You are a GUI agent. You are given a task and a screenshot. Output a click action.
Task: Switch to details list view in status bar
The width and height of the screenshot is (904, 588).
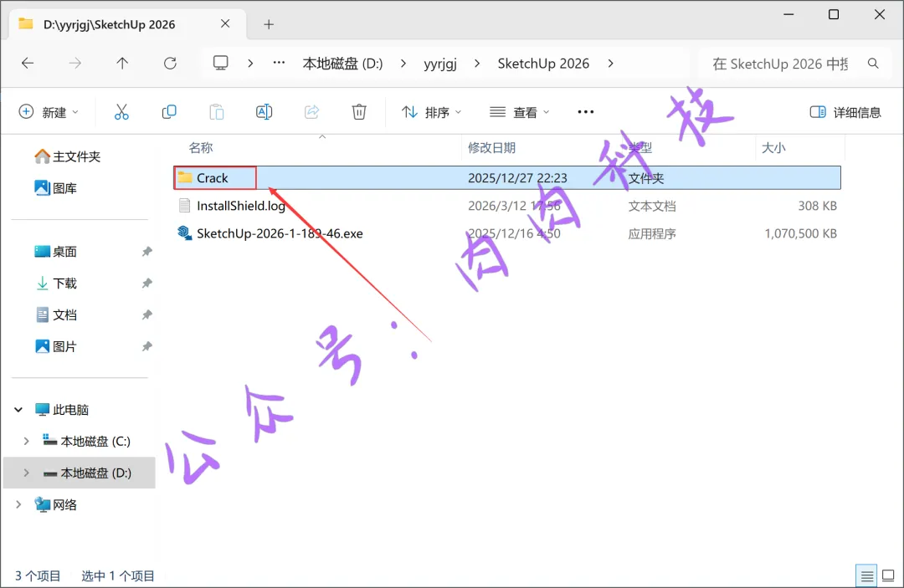tap(866, 575)
